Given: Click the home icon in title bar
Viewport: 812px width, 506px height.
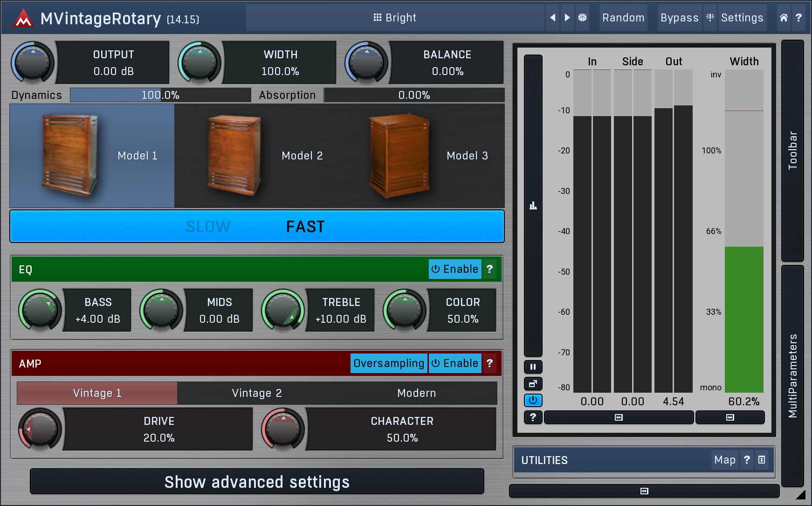Looking at the screenshot, I should [784, 18].
